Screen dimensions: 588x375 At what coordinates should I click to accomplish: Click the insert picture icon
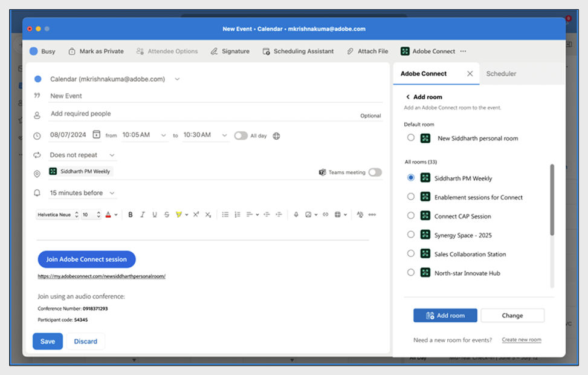(x=308, y=215)
